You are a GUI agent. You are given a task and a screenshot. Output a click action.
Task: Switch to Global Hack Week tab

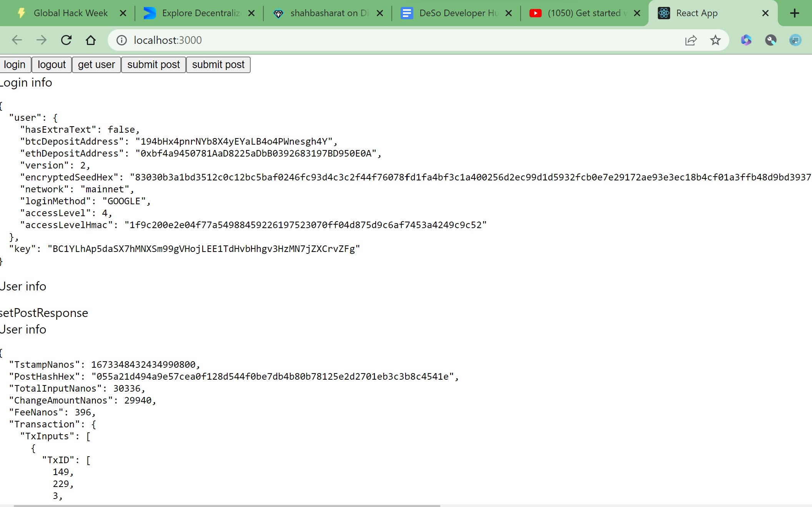[x=70, y=13]
